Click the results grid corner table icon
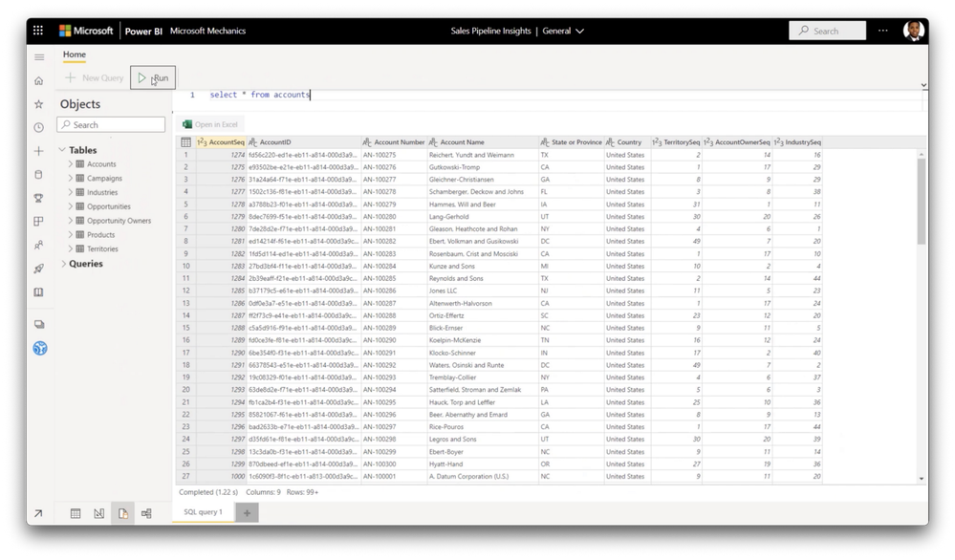The height and width of the screenshot is (560, 955). pos(185,142)
